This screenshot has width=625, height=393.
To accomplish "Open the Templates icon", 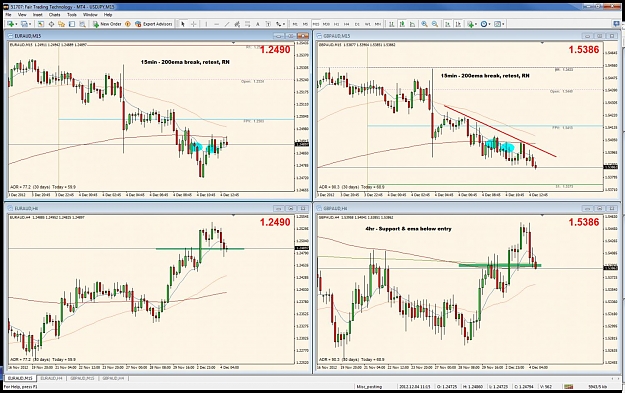I will tap(497, 24).
